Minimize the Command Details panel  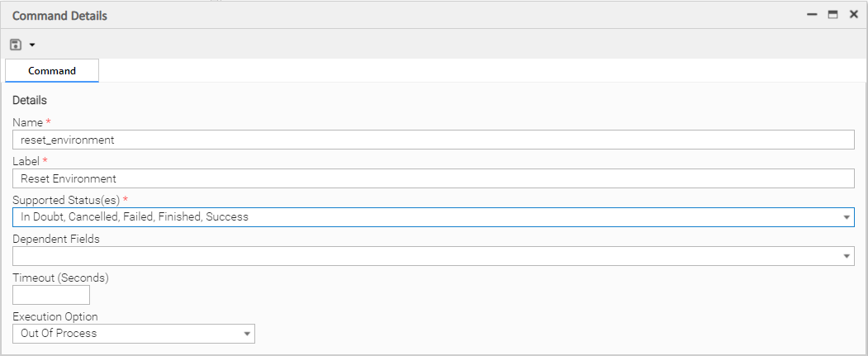coord(813,15)
